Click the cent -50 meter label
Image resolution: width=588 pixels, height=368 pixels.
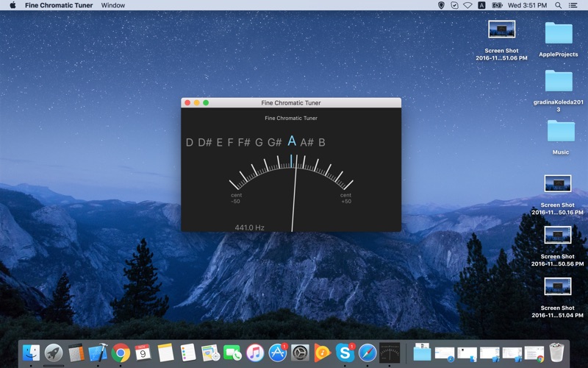[236, 198]
